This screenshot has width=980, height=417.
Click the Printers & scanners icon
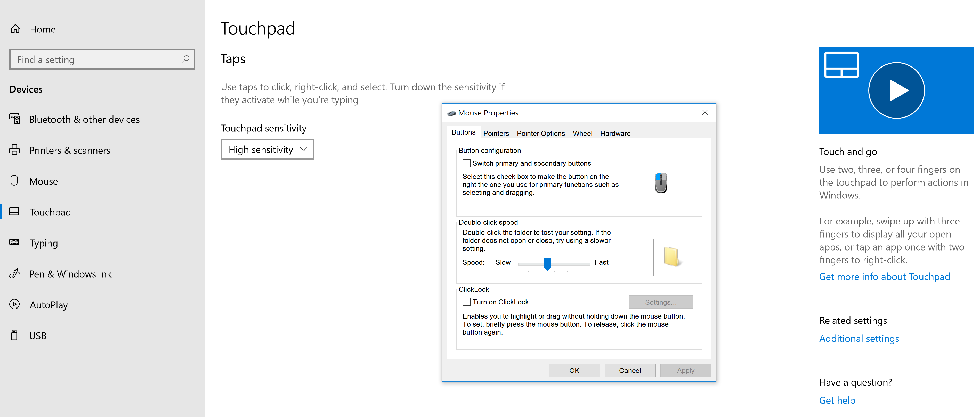(x=14, y=150)
